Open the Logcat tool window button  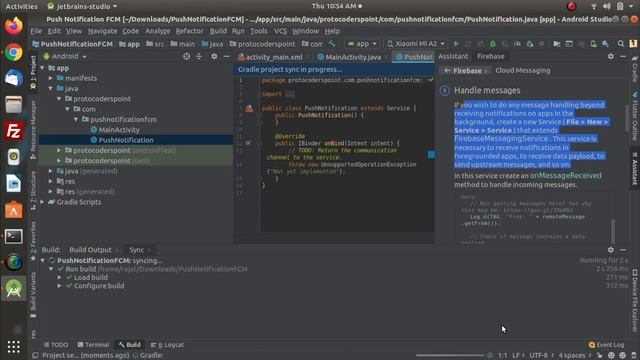click(x=167, y=345)
